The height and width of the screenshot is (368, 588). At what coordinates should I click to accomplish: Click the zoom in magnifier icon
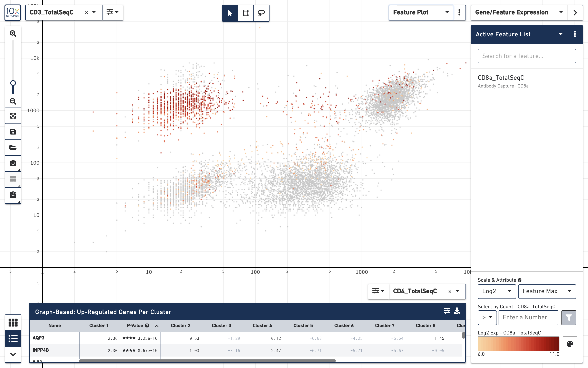click(x=13, y=33)
